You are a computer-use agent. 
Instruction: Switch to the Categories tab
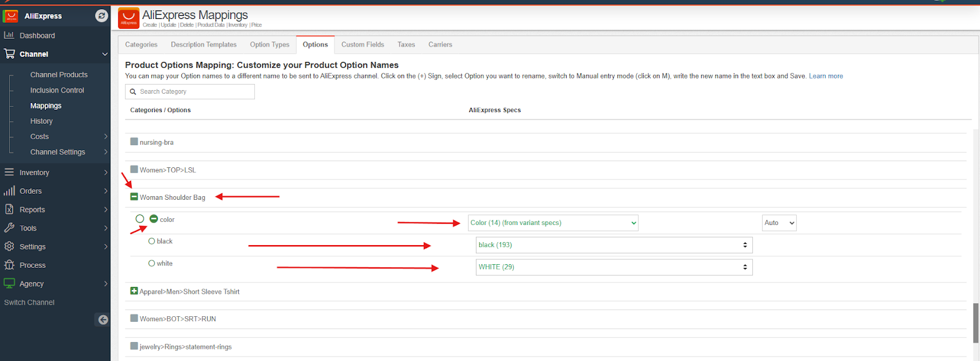[x=141, y=45]
